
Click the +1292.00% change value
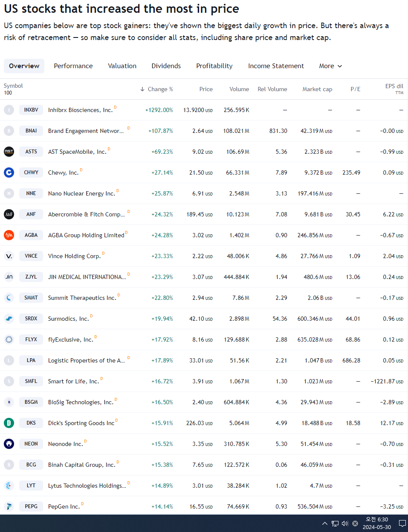click(x=159, y=110)
